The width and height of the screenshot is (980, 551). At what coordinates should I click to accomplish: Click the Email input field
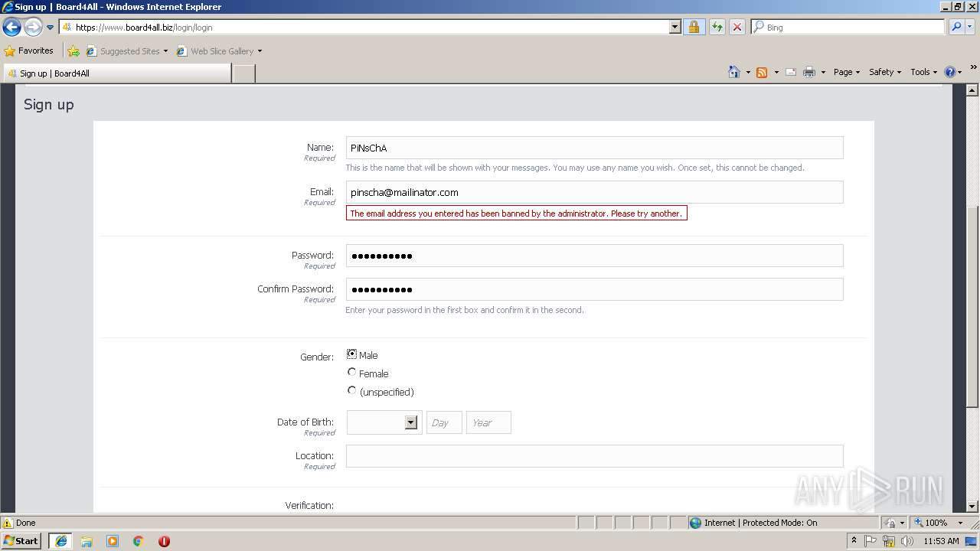point(594,192)
